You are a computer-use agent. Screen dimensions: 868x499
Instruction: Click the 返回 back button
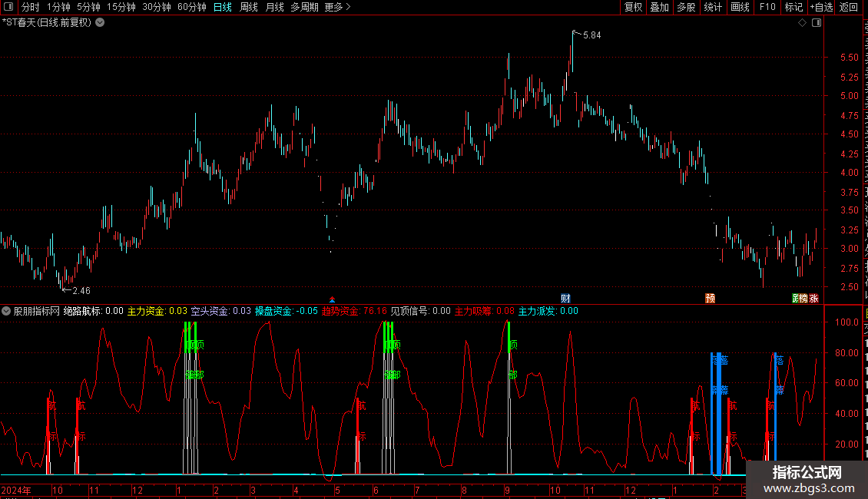(x=848, y=7)
